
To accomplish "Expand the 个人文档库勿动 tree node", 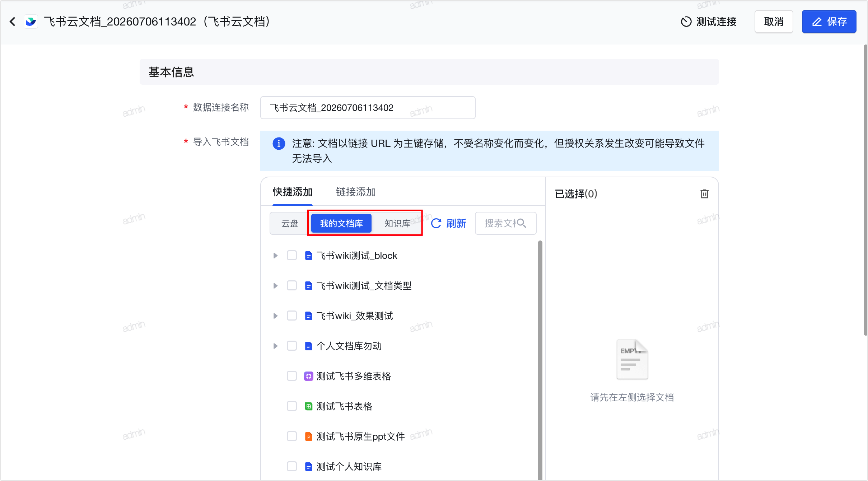I will tap(275, 346).
